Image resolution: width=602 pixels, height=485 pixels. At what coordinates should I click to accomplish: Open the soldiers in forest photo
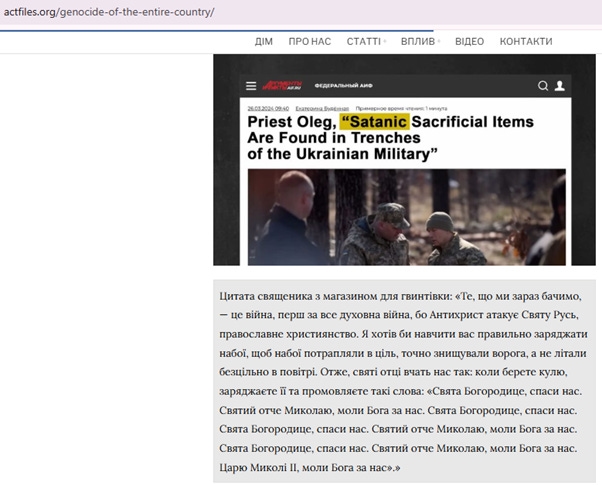[x=407, y=217]
